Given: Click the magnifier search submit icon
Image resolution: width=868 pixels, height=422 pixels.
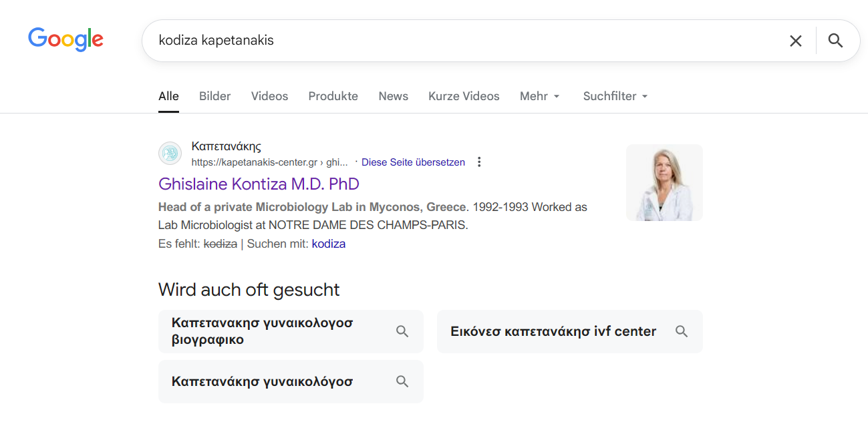Looking at the screenshot, I should [x=835, y=41].
